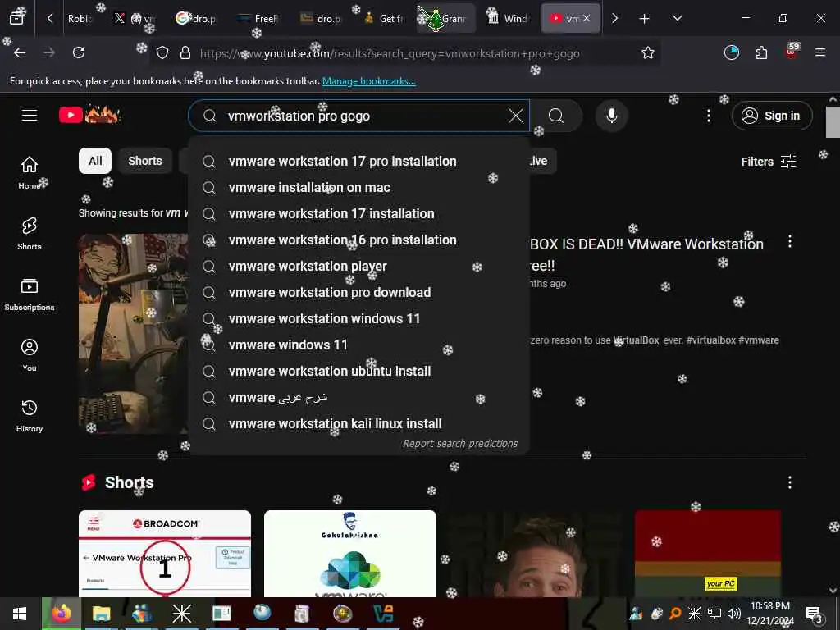The height and width of the screenshot is (630, 840).
Task: Open the Broadcom VMware Workstation Pro short
Action: click(164, 554)
